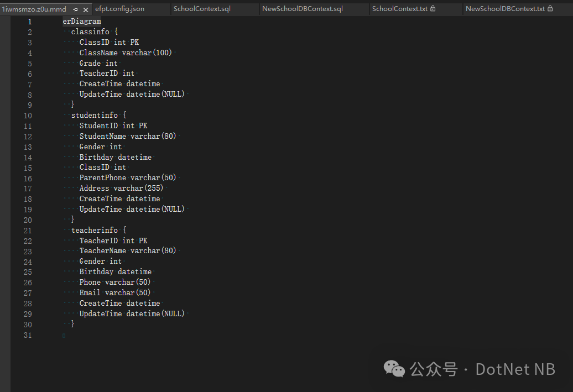Click the 'TeacherID int' line in classinfo
573x392 pixels.
(x=107, y=74)
